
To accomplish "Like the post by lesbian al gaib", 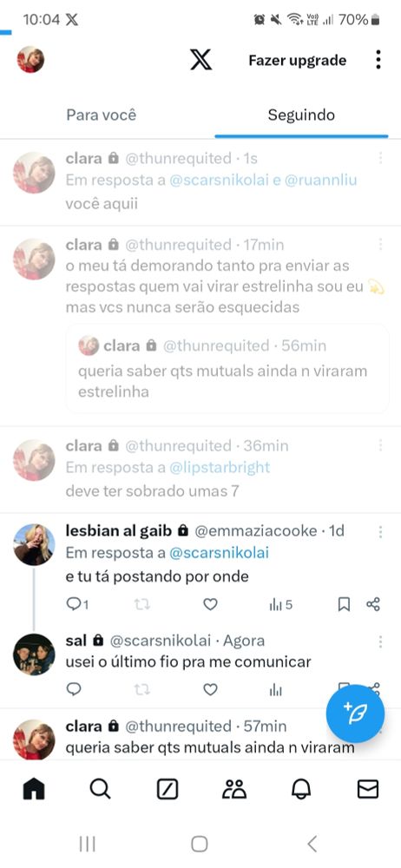I will coord(210,605).
